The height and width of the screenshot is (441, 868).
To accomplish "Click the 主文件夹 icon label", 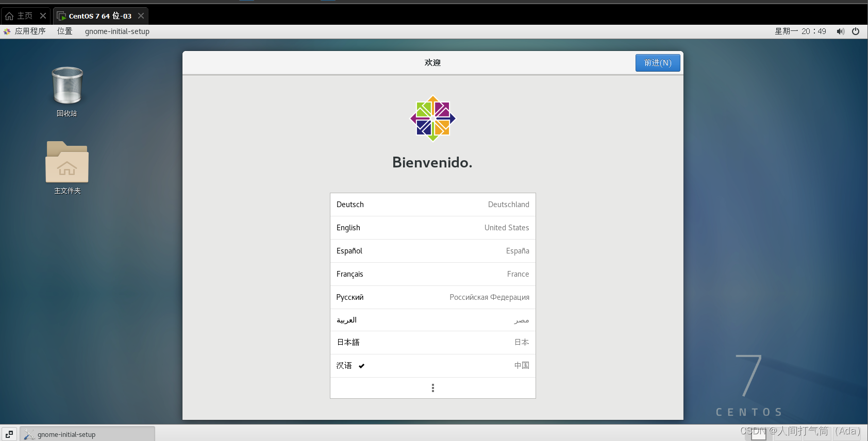I will tap(68, 191).
